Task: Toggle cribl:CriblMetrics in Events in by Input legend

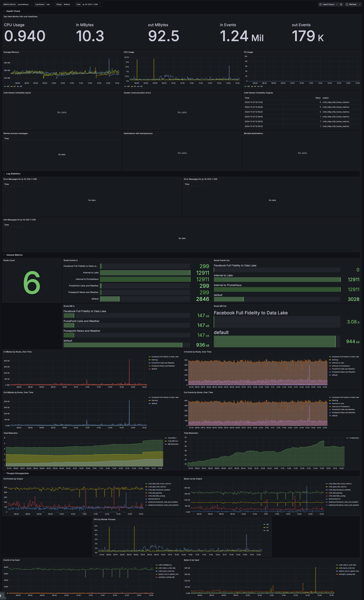Action: click(165, 565)
